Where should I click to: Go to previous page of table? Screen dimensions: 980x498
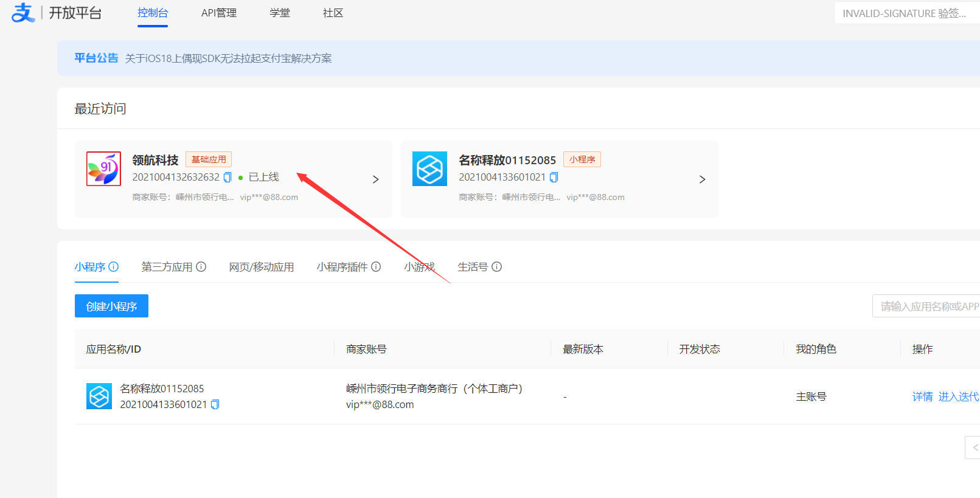tap(973, 448)
